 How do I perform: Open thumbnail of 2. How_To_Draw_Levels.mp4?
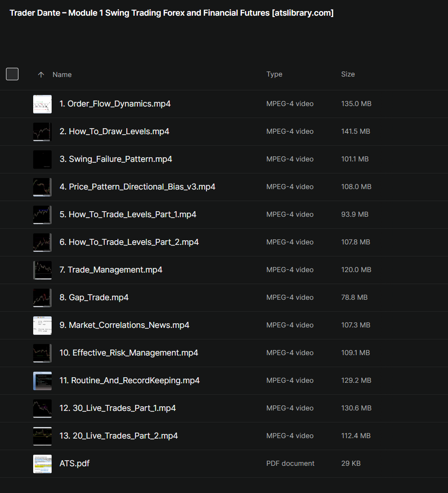[x=42, y=132]
